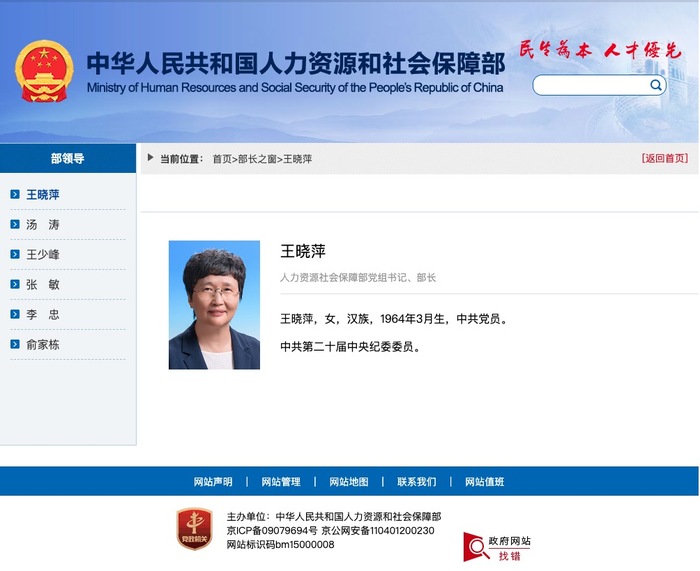Click the line containing 1964年3月生
The width and height of the screenshot is (700, 571).
pos(394,319)
